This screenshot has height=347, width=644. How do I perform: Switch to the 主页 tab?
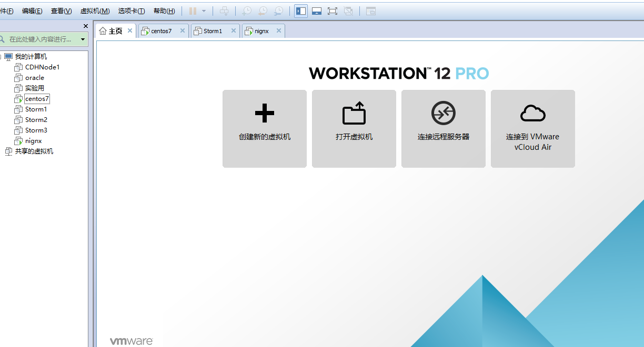coord(116,31)
